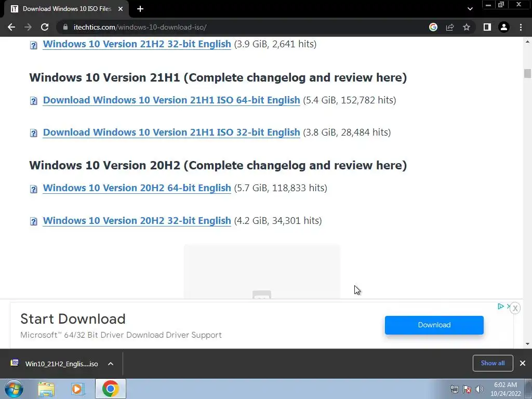532x399 pixels.
Task: Click the taskbar clock showing 6:02 AM
Action: pos(505,389)
